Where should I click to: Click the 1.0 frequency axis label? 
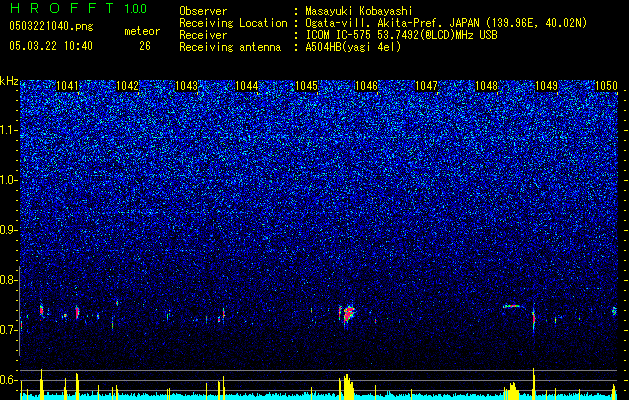click(x=8, y=180)
